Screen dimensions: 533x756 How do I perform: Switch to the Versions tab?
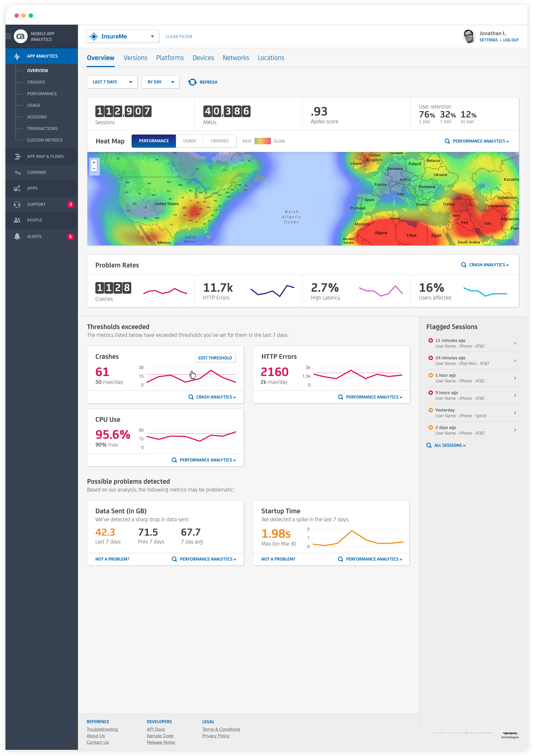coord(135,58)
